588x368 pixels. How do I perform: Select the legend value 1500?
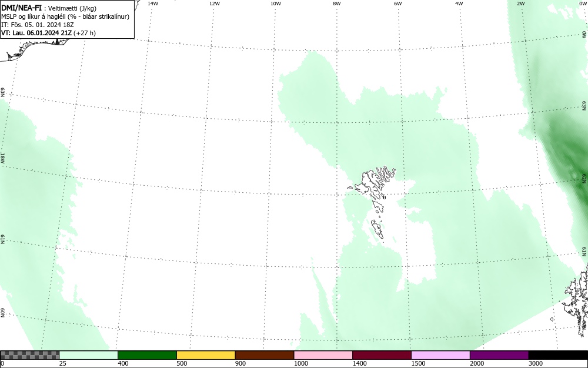pyautogui.click(x=418, y=363)
